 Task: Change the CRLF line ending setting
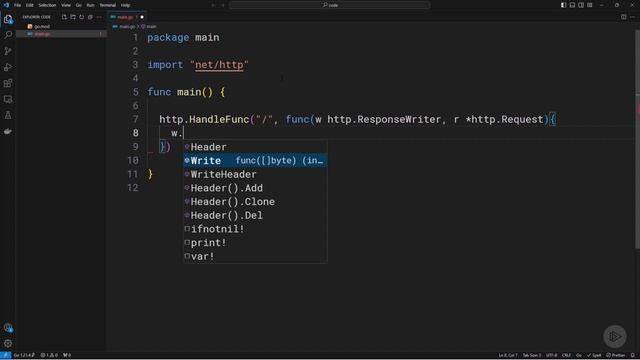pos(566,355)
